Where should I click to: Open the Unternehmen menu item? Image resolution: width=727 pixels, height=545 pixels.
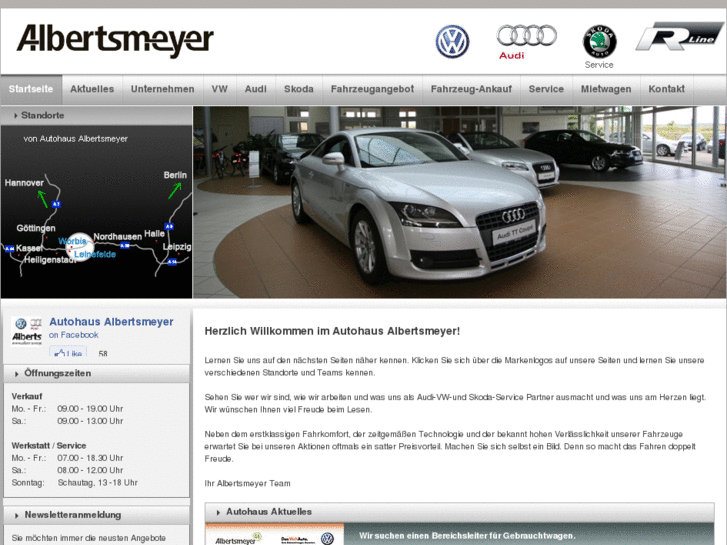coord(162,89)
